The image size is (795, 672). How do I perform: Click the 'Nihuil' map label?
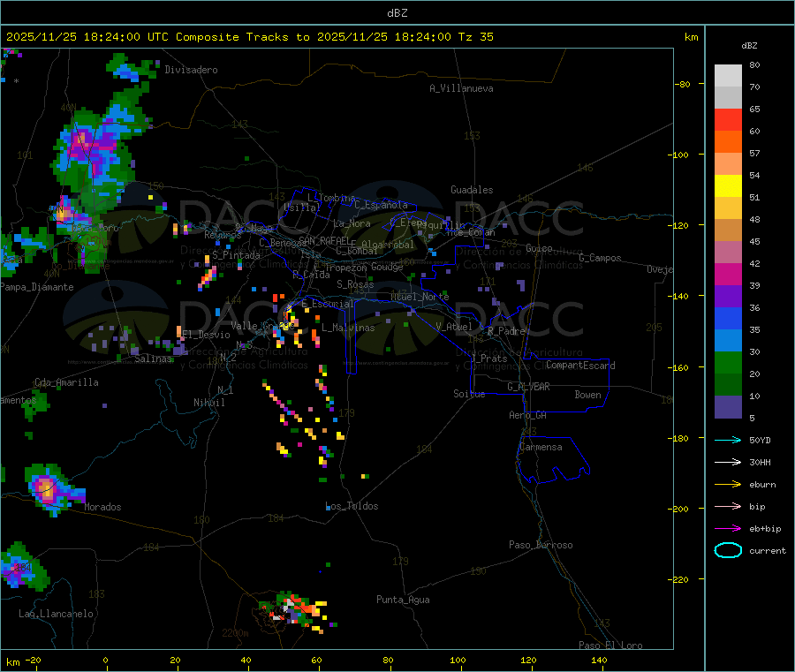pyautogui.click(x=209, y=403)
